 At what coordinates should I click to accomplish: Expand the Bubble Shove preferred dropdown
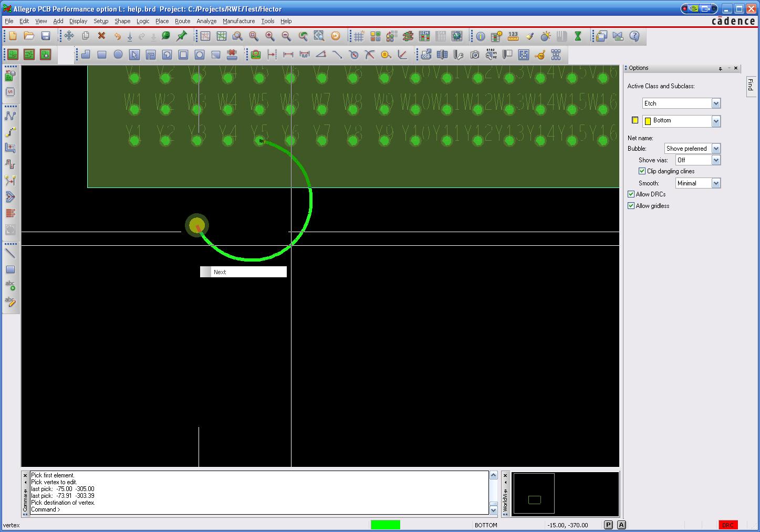tap(716, 149)
